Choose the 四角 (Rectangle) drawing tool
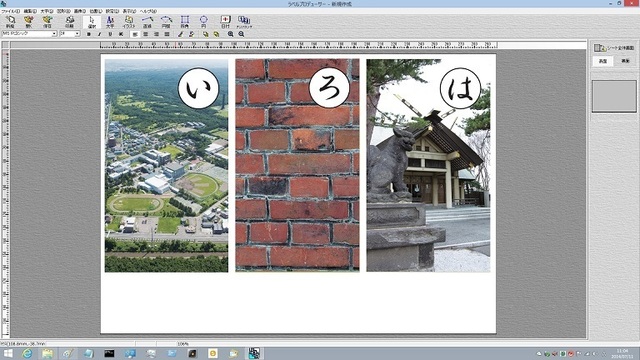This screenshot has height=360, width=640. 185,22
